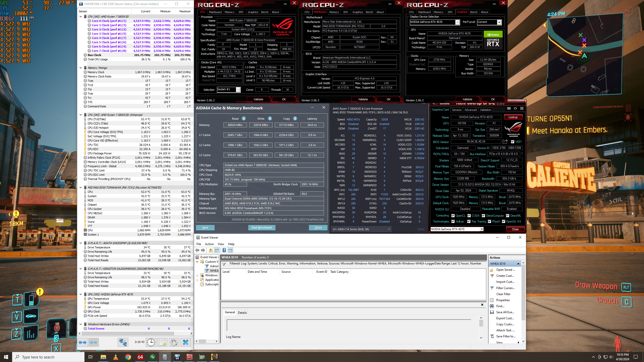
Task: Click Event Viewer forward arrow toolbar icon
Action: click(x=203, y=250)
